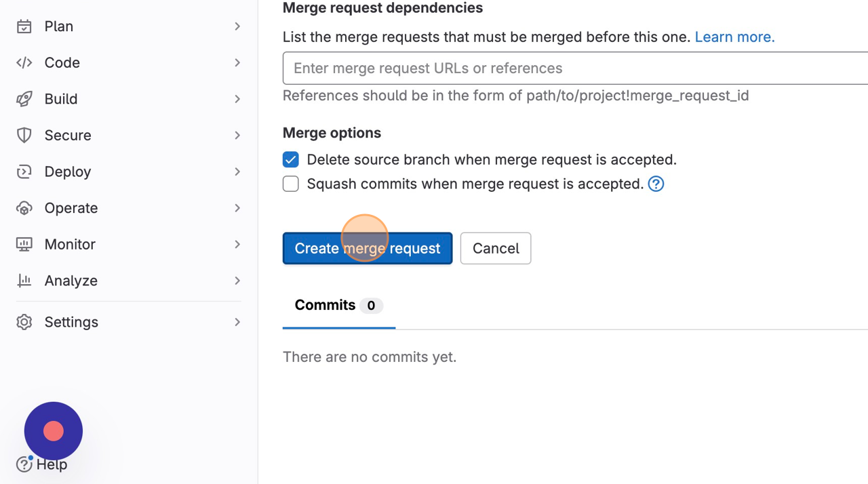Click 'References should be in the form' hint text
Viewport: 868px width, 484px height.
click(x=516, y=96)
